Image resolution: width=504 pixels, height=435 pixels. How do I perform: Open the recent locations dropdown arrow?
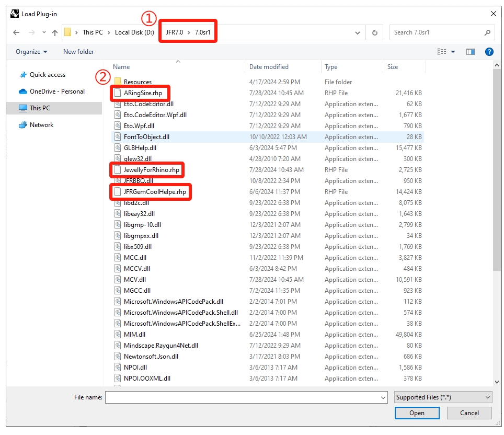[x=44, y=32]
